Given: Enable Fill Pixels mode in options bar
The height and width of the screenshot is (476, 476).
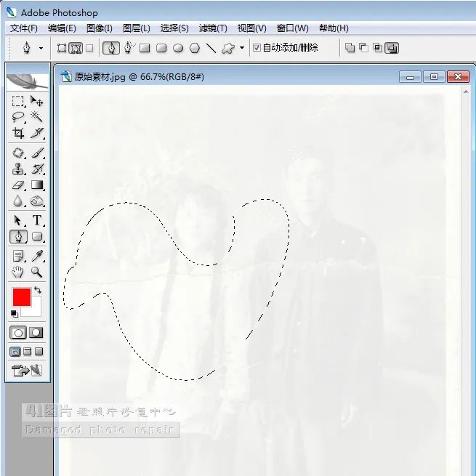Looking at the screenshot, I should click(89, 48).
